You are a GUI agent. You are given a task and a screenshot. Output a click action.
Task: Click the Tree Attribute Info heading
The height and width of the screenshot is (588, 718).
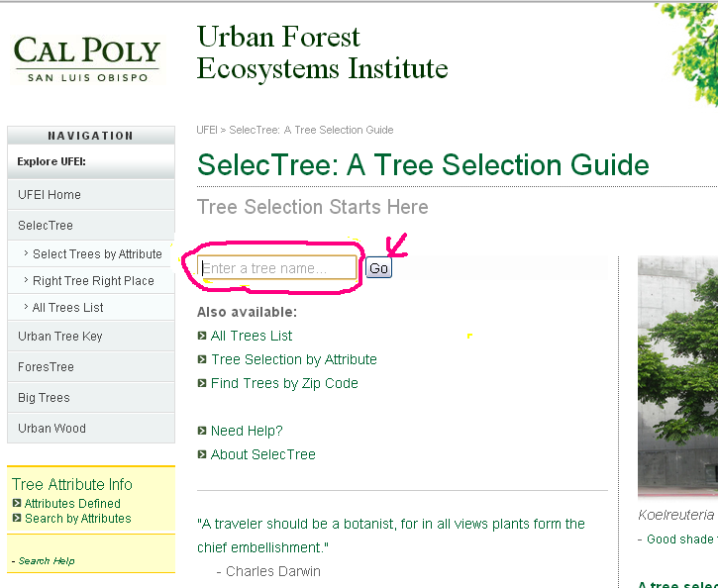pos(72,484)
